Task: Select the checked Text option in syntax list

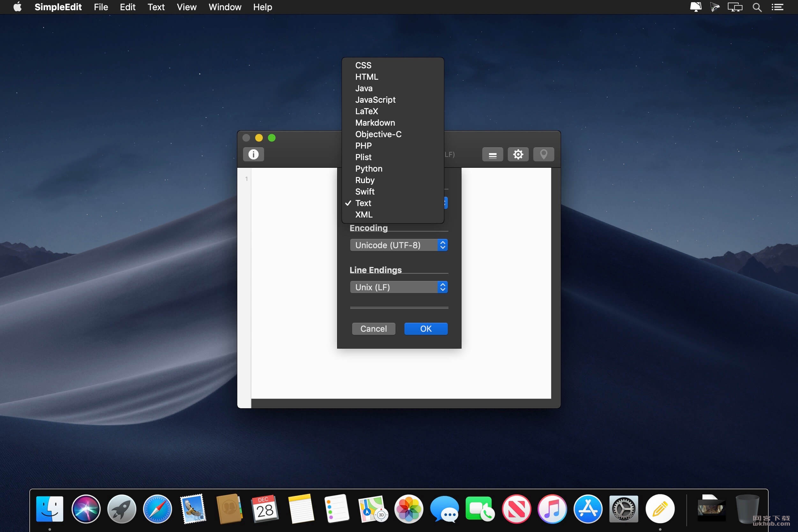Action: [x=393, y=203]
